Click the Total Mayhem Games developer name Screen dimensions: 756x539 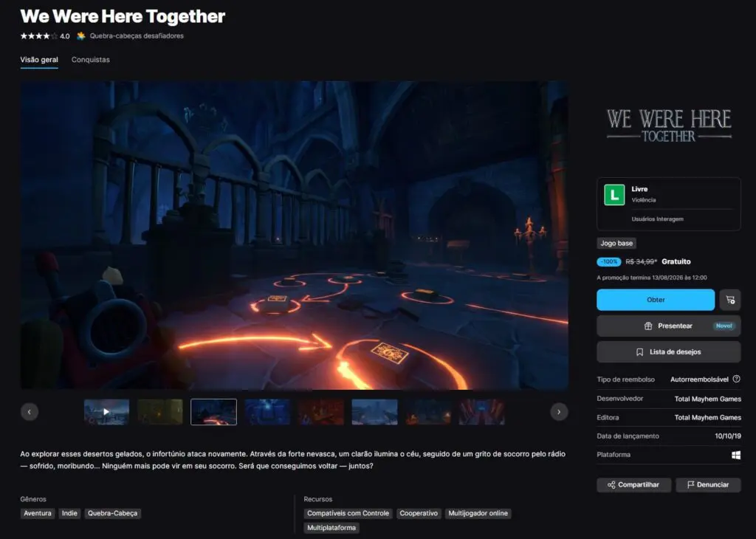point(707,399)
